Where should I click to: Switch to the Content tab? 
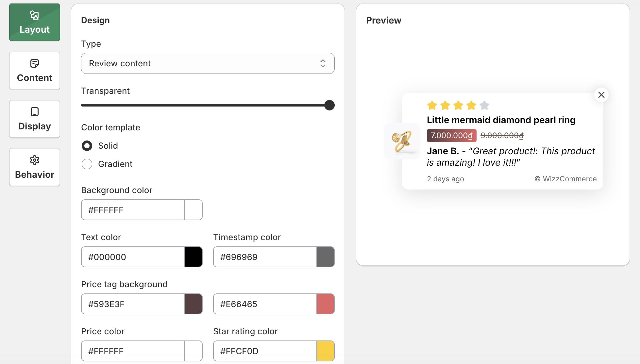point(35,71)
